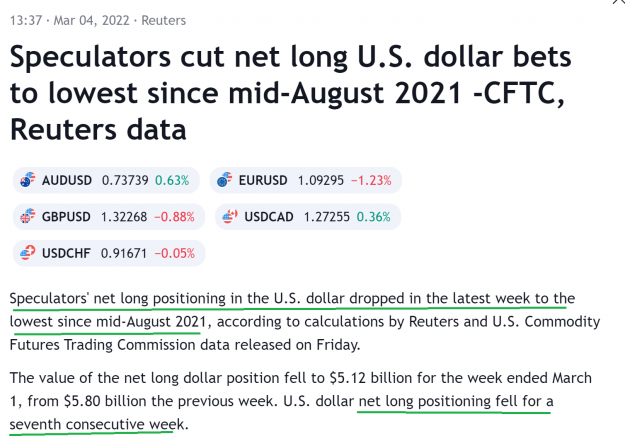
Task: Close the news article with X button
Action: 619,2
